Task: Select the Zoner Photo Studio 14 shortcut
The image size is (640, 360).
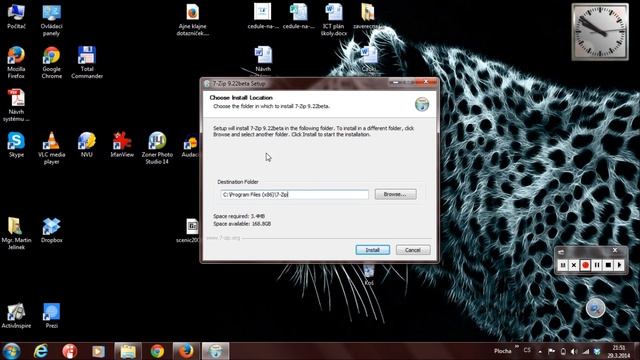Action: pyautogui.click(x=157, y=148)
